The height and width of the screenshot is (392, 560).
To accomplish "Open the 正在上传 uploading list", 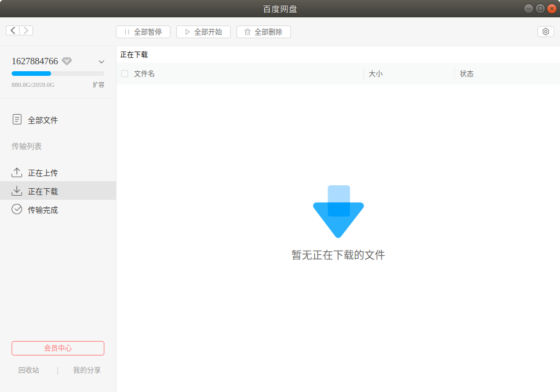I will pos(58,173).
